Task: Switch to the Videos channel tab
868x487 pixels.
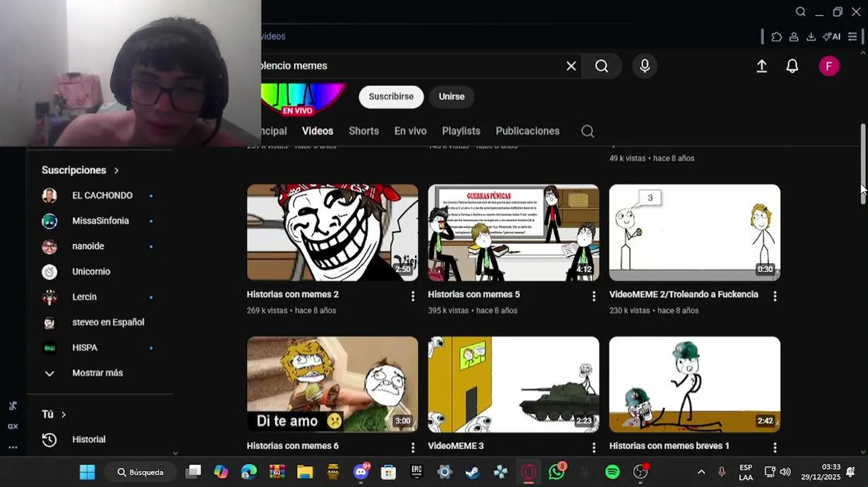Action: point(318,131)
